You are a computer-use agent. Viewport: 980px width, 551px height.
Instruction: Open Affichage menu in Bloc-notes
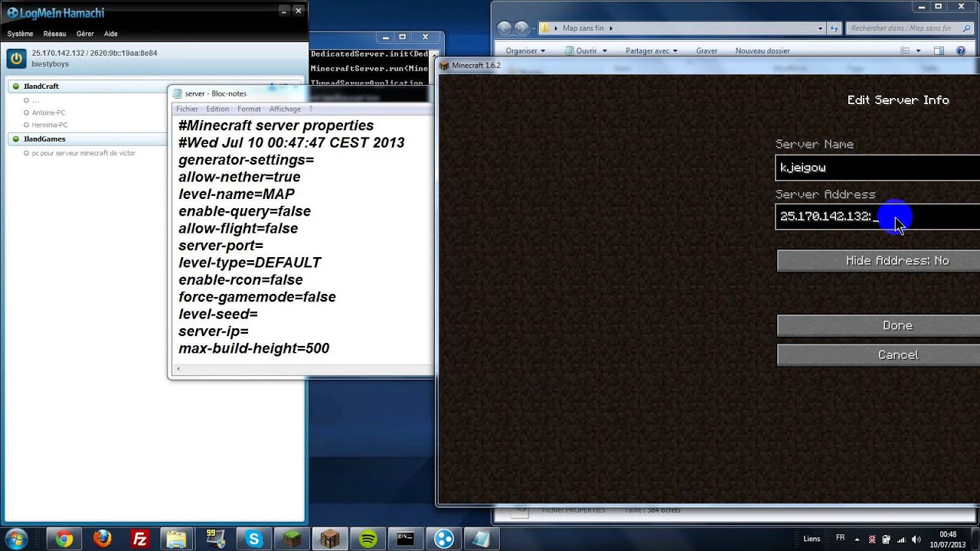click(285, 109)
